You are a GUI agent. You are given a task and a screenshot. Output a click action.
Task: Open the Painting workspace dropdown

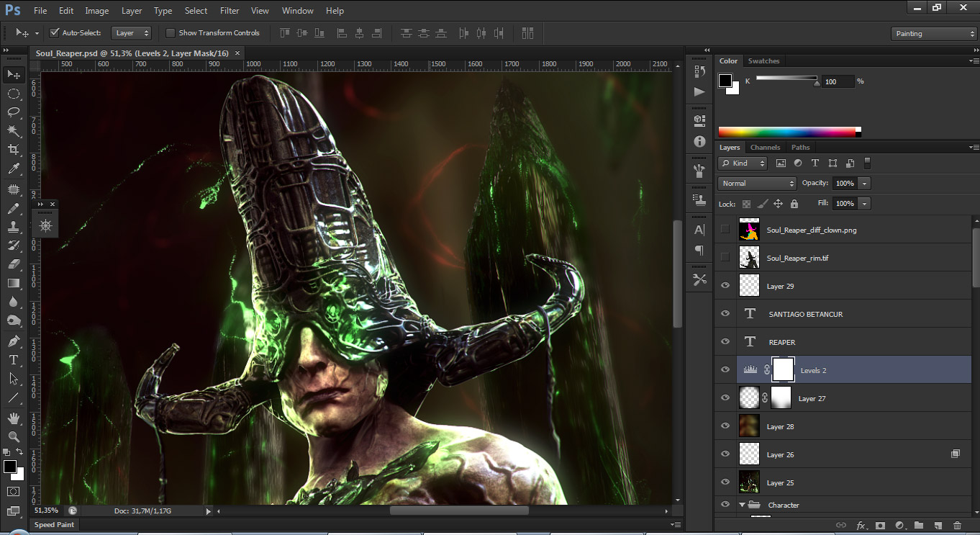[x=933, y=34]
